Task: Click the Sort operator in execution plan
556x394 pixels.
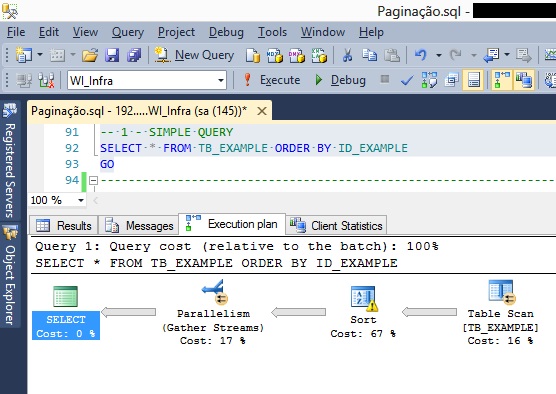Action: [x=363, y=312]
